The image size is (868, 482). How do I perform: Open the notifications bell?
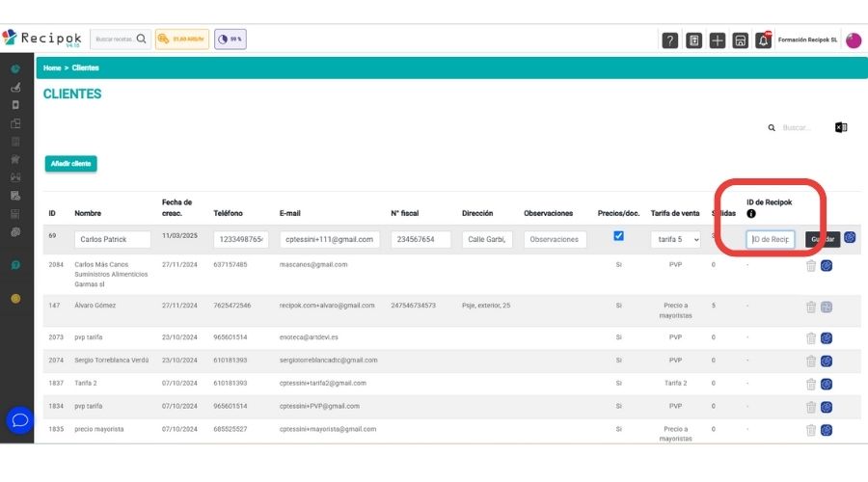tap(764, 40)
